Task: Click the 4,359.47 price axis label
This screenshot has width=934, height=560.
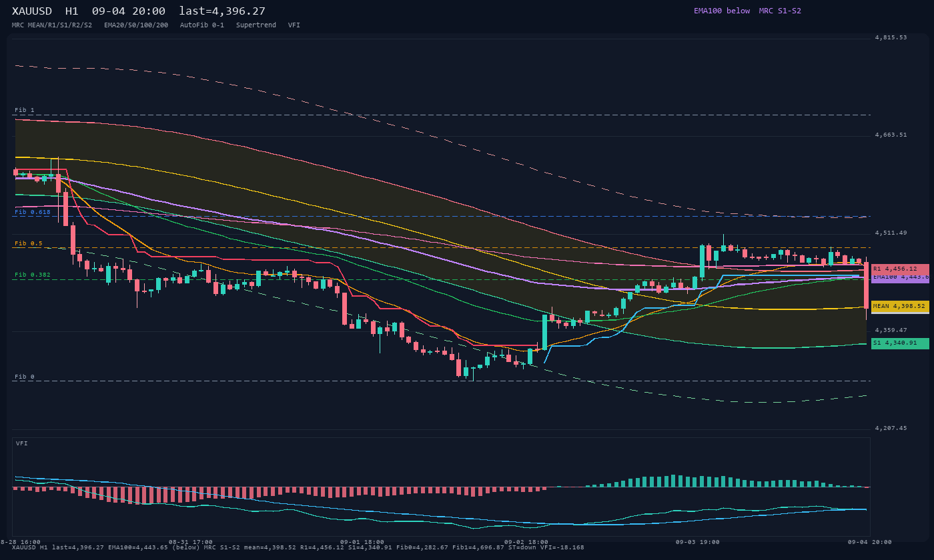Action: (891, 330)
